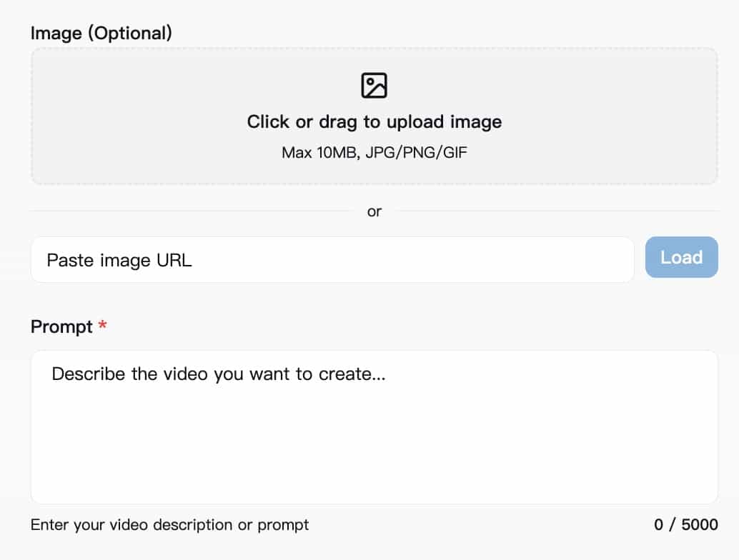Viewport: 739px width, 560px height.
Task: Click the red required asterisk beside Prompt
Action: 103,326
